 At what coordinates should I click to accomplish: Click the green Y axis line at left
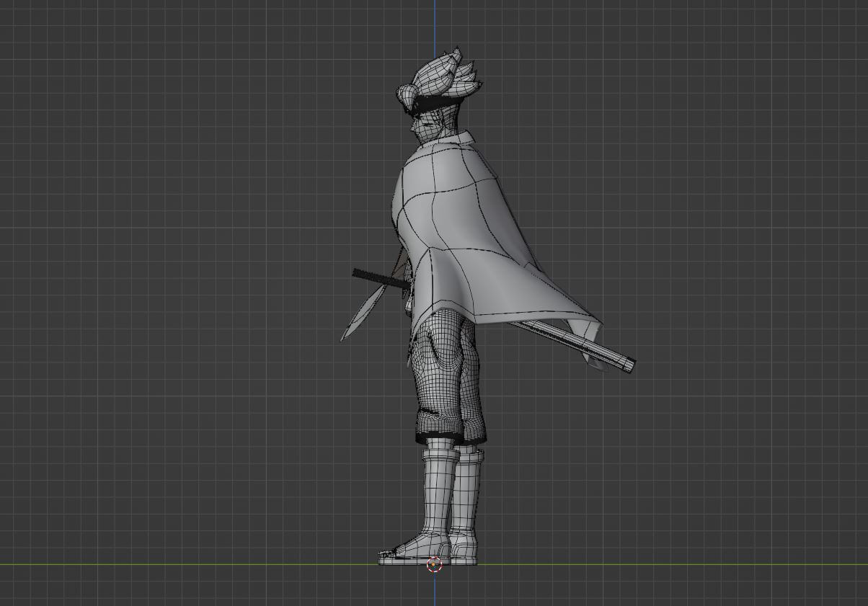tap(144, 564)
